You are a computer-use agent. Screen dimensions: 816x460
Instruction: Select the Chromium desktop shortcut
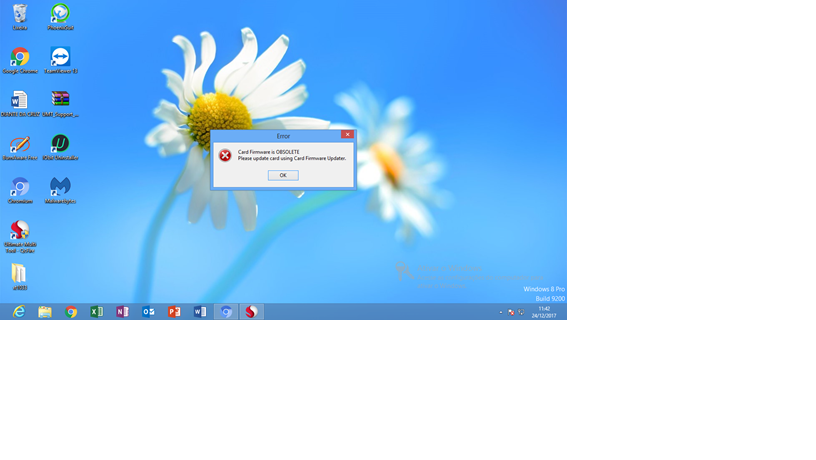20,190
